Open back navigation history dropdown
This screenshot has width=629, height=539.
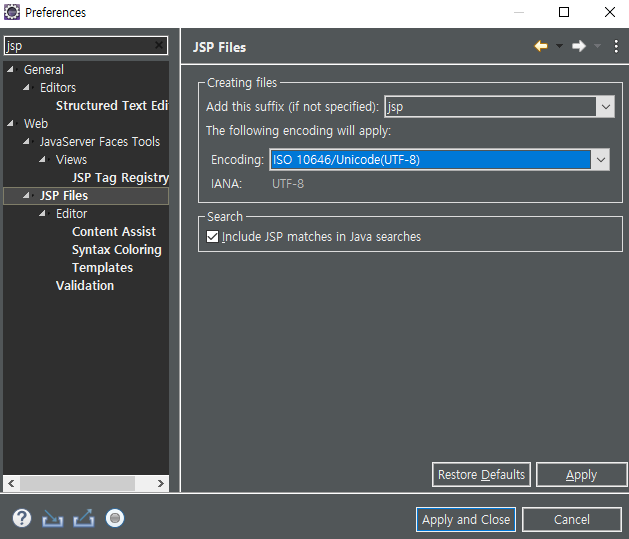tap(559, 46)
